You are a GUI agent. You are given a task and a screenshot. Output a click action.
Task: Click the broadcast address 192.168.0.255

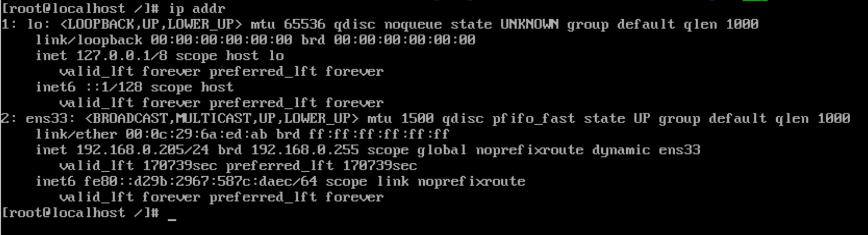(x=305, y=150)
